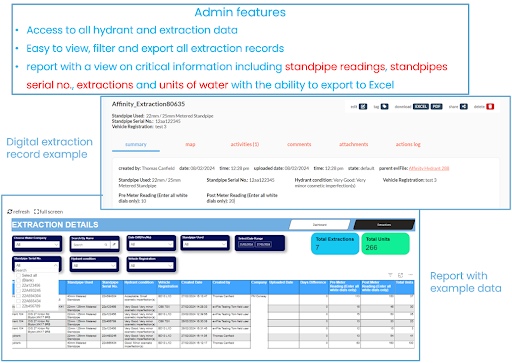Click the filter icon above the table
The width and height of the screenshot is (512, 363).
coord(390,275)
